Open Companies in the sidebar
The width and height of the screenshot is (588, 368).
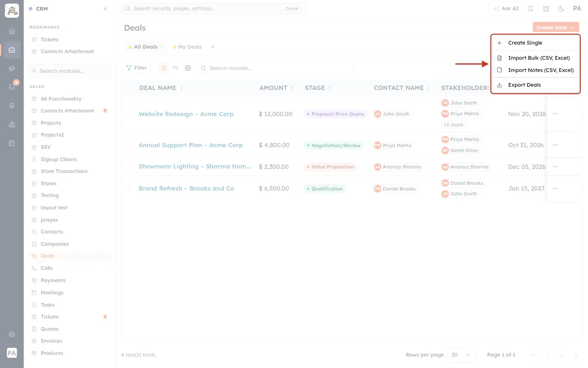[54, 244]
